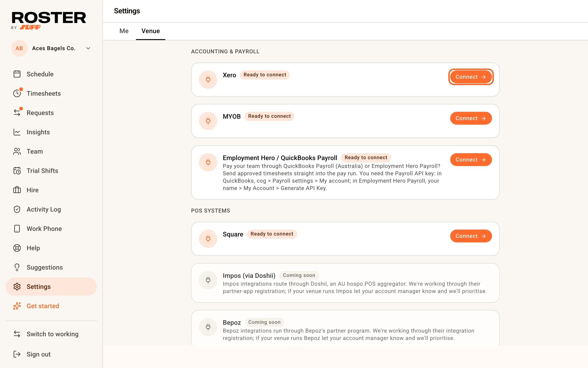Connect the Square POS integration
Screen dimensions: 588x368
[471, 236]
